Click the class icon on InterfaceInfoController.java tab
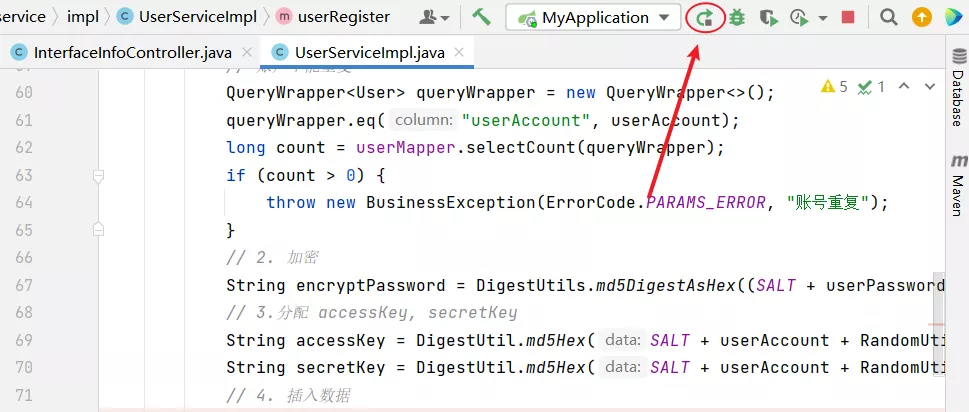Viewport: 969px width, 412px height. 19,53
